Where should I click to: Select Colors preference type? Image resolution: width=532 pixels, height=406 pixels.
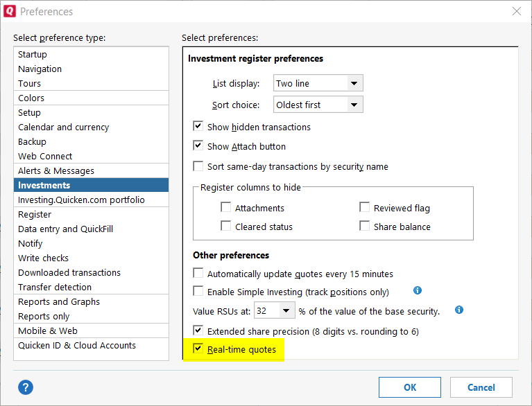(91, 98)
